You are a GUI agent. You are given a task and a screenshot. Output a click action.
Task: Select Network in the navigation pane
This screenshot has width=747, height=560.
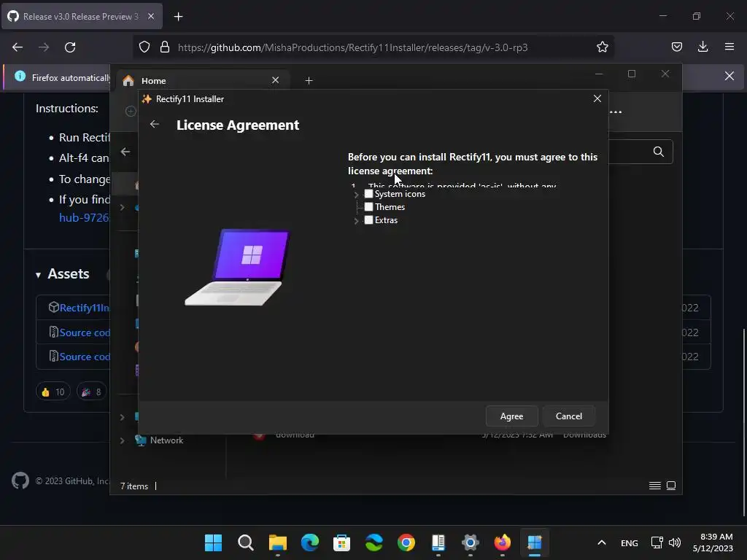click(x=166, y=440)
